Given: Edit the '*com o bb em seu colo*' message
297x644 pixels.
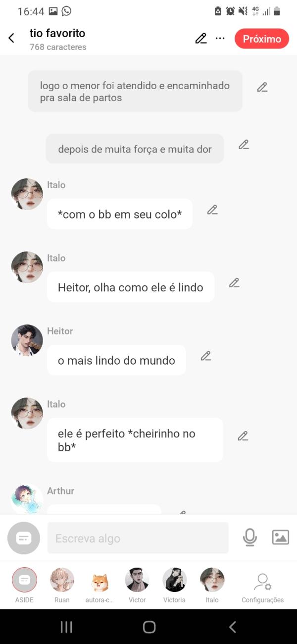Looking at the screenshot, I should (212, 210).
